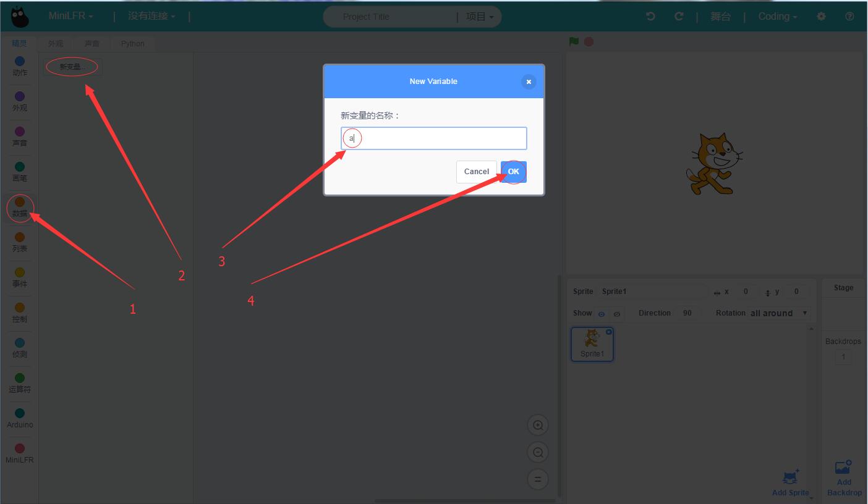Click the black cat logo icon
The width and height of the screenshot is (868, 504).
coord(20,17)
